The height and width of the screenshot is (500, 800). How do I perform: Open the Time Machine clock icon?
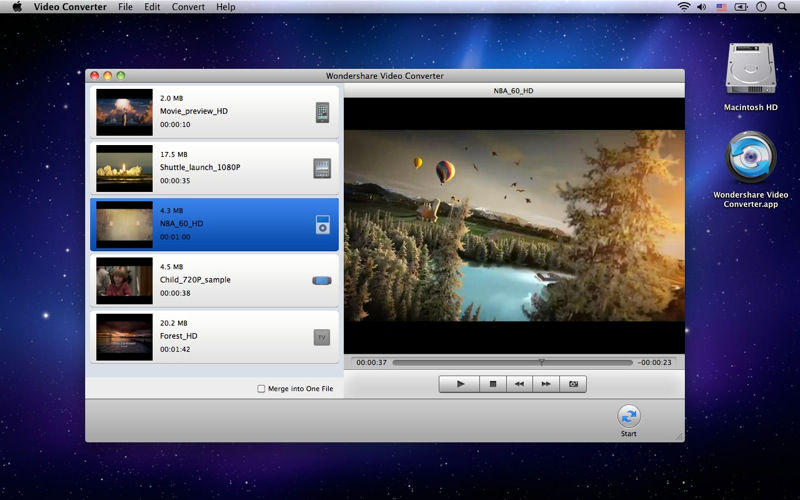coord(761,7)
